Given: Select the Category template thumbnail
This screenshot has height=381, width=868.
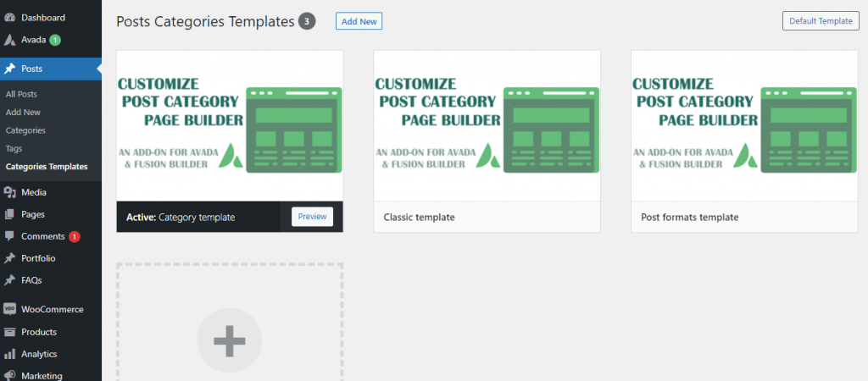Looking at the screenshot, I should pyautogui.click(x=230, y=126).
